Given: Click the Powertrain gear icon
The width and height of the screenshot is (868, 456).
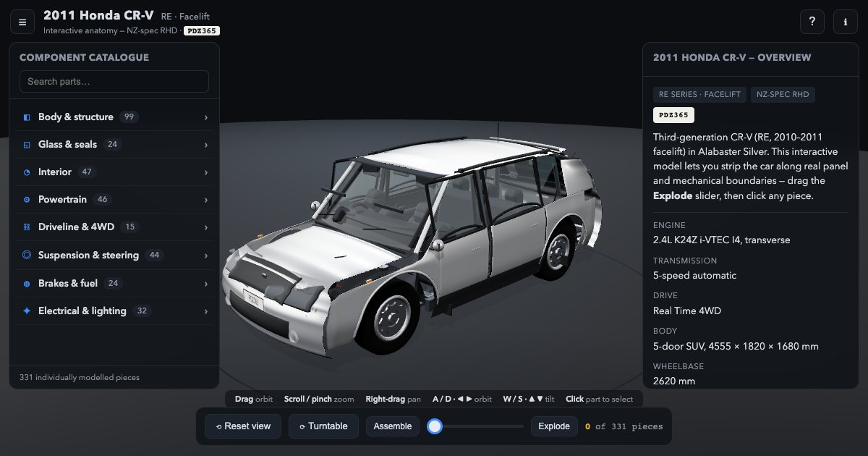Looking at the screenshot, I should pyautogui.click(x=27, y=200).
